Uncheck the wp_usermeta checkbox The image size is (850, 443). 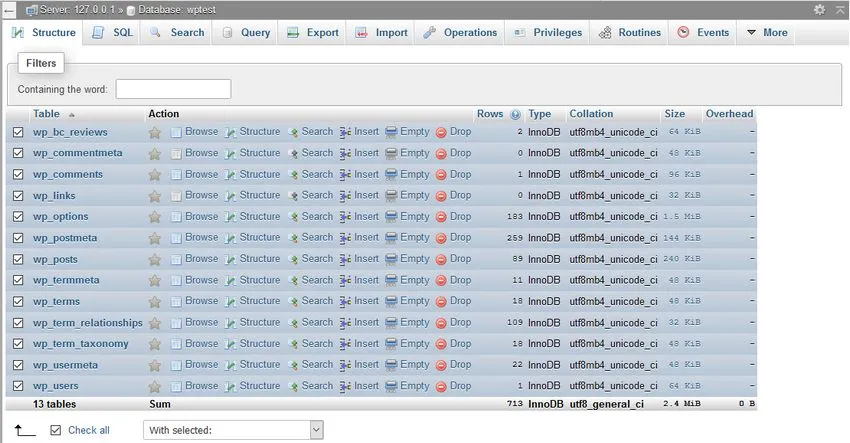tap(18, 364)
